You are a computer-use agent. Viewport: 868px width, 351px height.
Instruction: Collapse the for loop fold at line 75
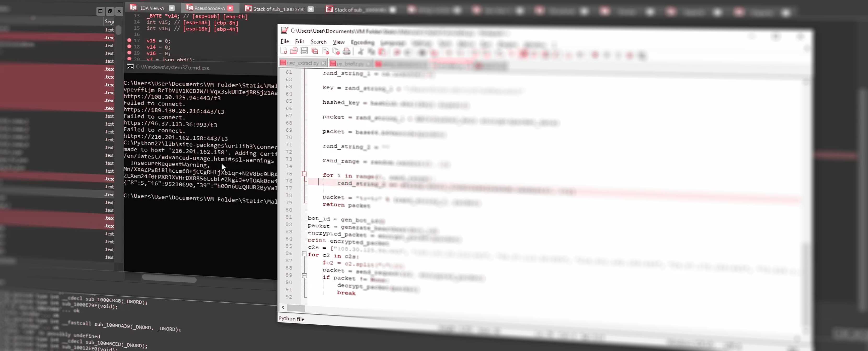point(304,174)
